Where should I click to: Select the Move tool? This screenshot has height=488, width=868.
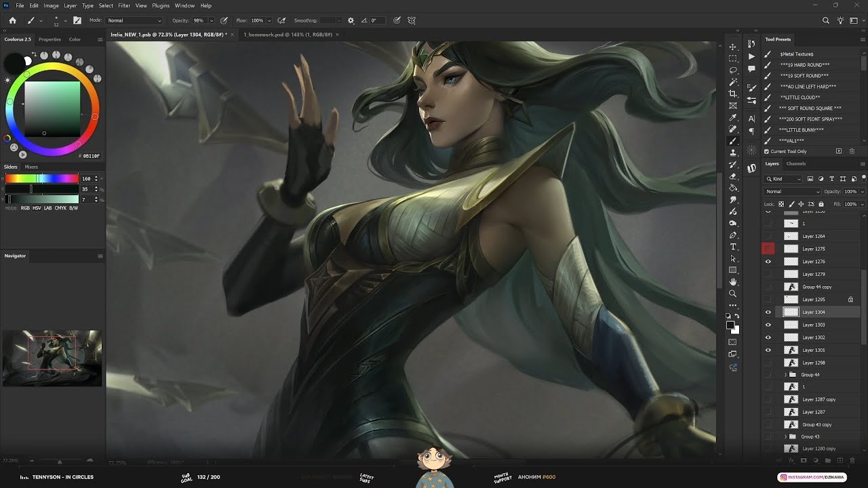732,47
